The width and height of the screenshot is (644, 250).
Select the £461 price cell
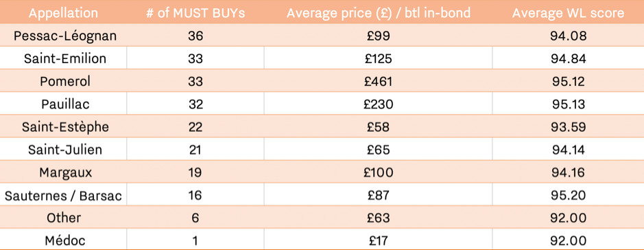(379, 82)
